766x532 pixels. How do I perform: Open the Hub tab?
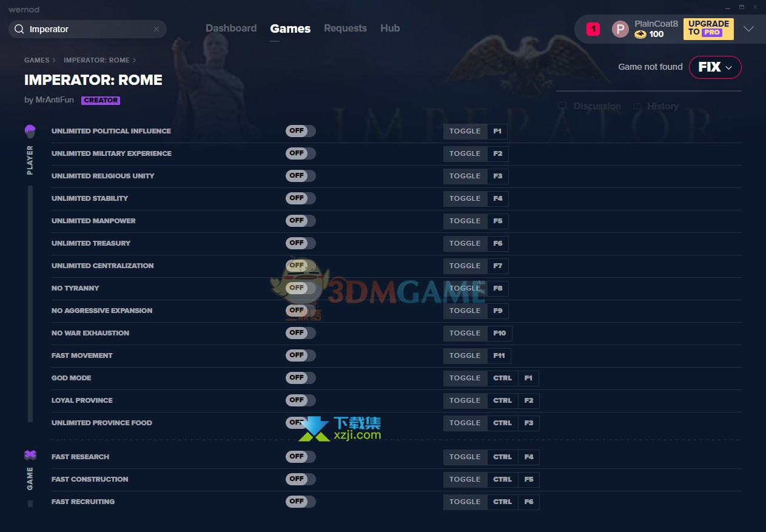pos(390,29)
